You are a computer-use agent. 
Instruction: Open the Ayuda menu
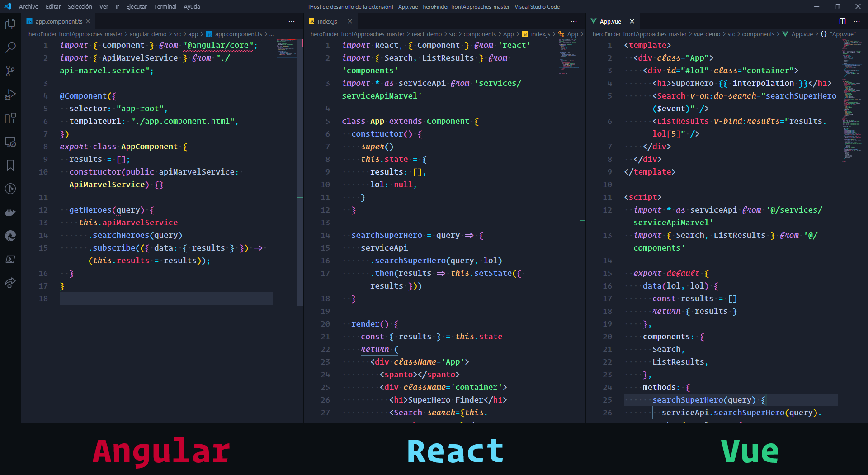pyautogui.click(x=192, y=6)
